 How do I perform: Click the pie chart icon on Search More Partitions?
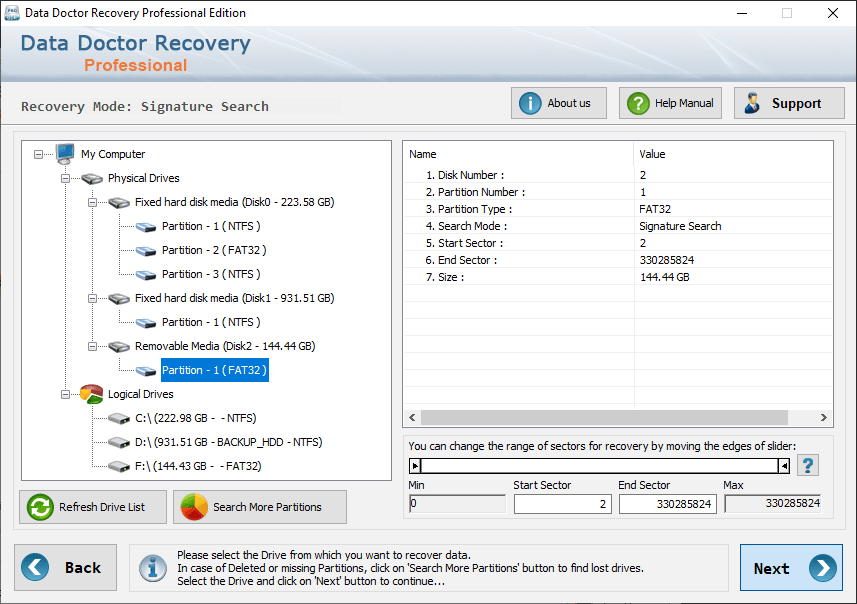pyautogui.click(x=194, y=507)
